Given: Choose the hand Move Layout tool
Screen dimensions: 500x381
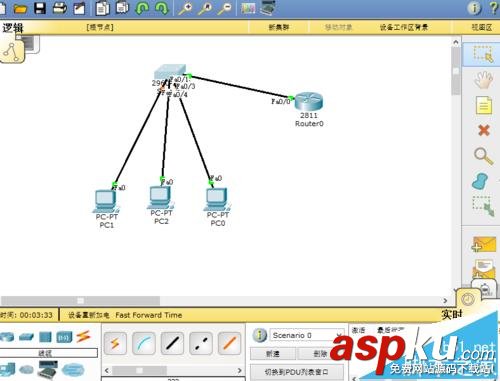Looking at the screenshot, I should pyautogui.click(x=483, y=80).
